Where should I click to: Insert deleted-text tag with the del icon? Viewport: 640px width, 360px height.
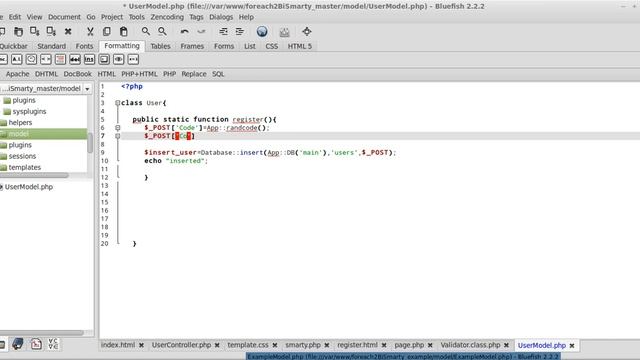[75, 60]
